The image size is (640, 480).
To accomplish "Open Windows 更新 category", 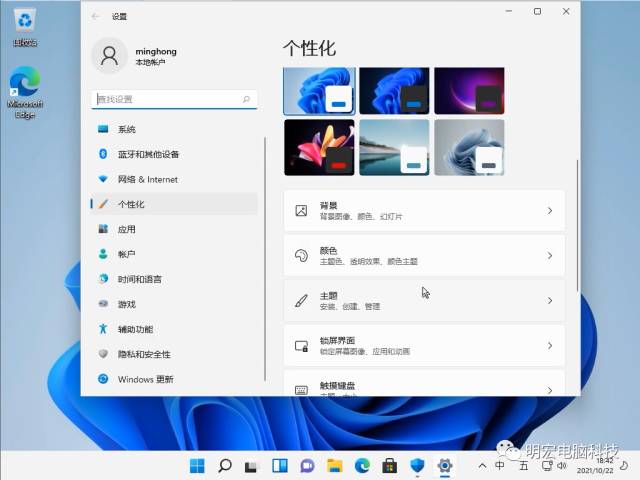I will tap(175, 379).
